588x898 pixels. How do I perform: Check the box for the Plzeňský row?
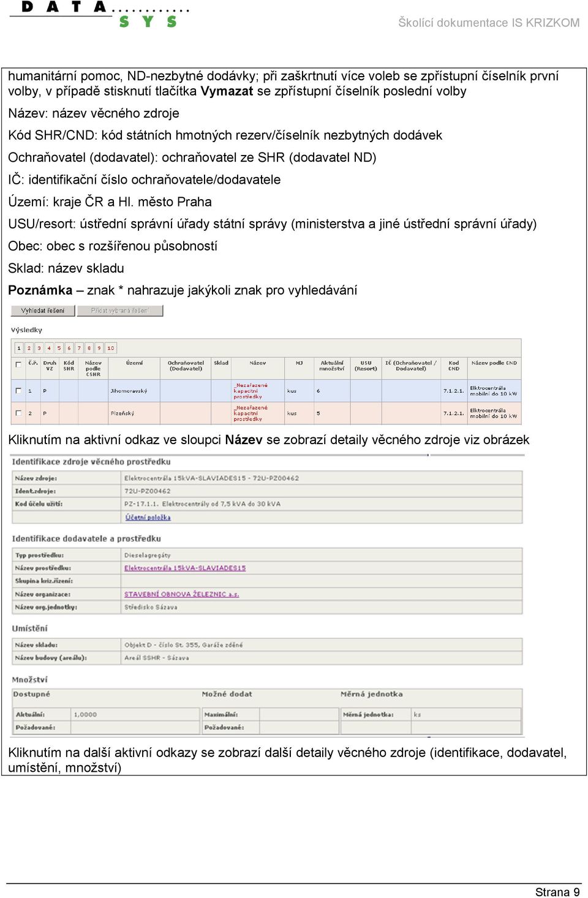[x=18, y=413]
